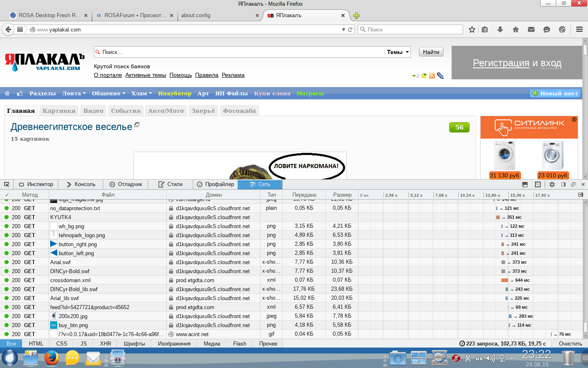Open the Консоль devtools tab
Viewport: 588px width, 368px height.
(x=81, y=184)
